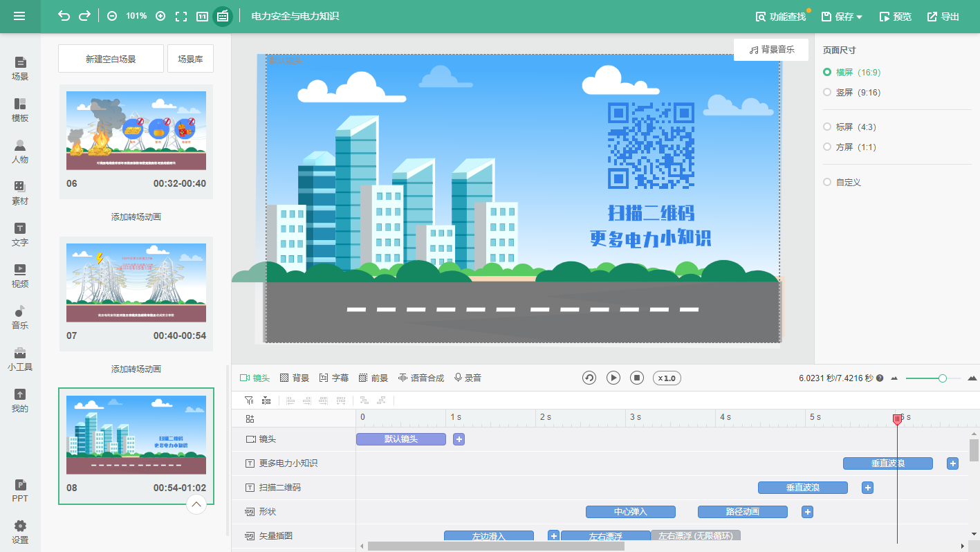Select scene 06 thumbnail
The image size is (980, 552).
(x=136, y=131)
